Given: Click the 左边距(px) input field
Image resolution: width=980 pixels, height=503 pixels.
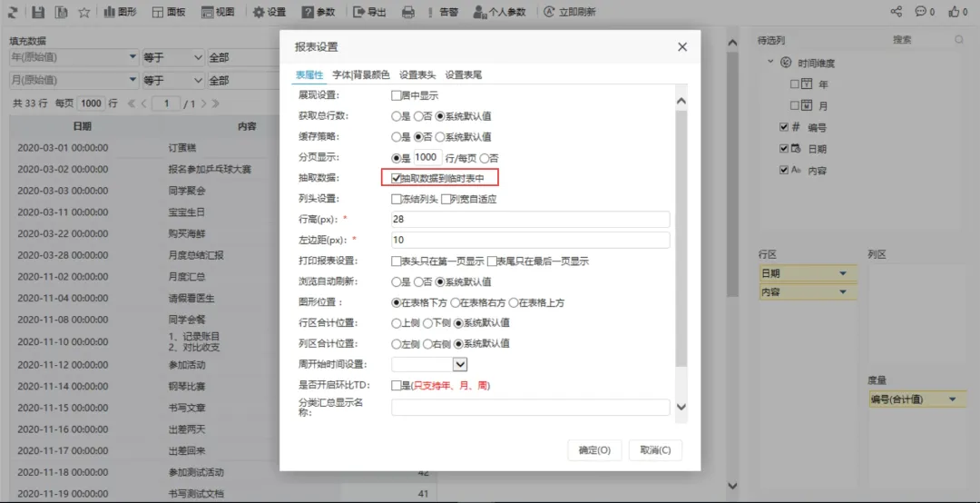Looking at the screenshot, I should tap(530, 241).
